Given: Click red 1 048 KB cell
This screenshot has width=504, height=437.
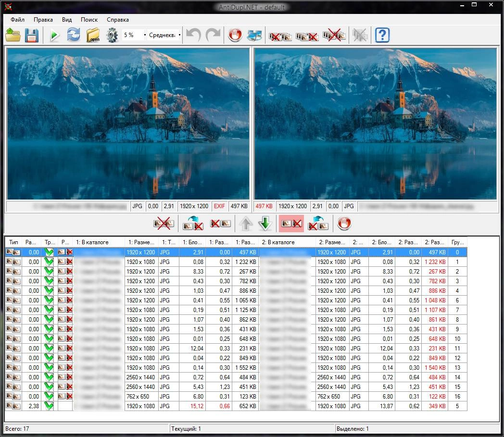Looking at the screenshot, I should point(435,300).
